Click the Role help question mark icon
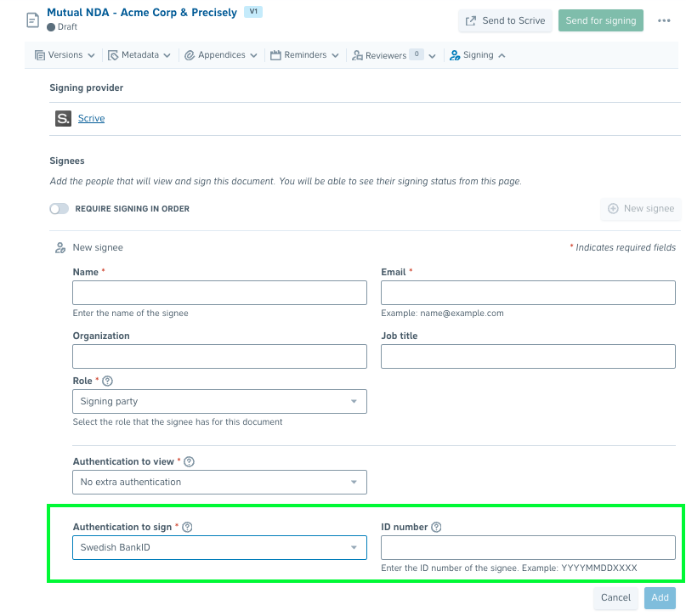The width and height of the screenshot is (686, 616). coord(107,381)
